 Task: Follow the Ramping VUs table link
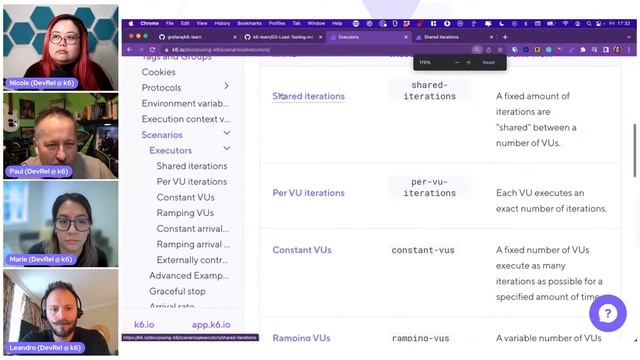301,338
